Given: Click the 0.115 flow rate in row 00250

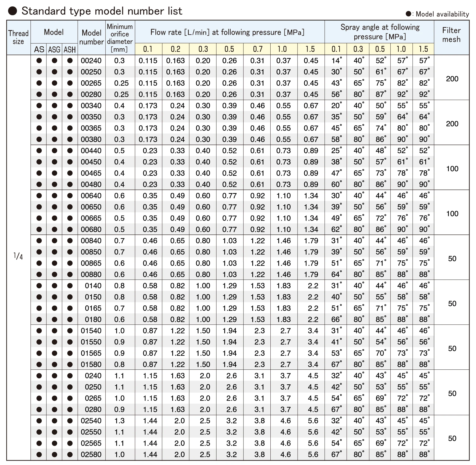Looking at the screenshot, I should coord(148,72).
